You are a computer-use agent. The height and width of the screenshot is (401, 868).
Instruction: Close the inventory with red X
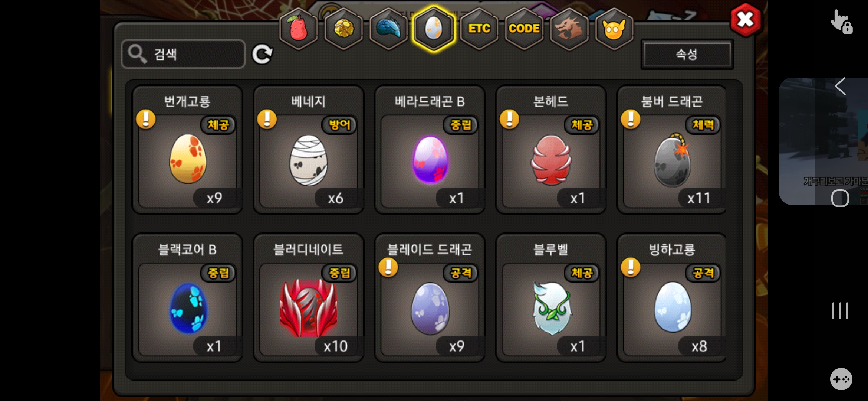pyautogui.click(x=746, y=20)
